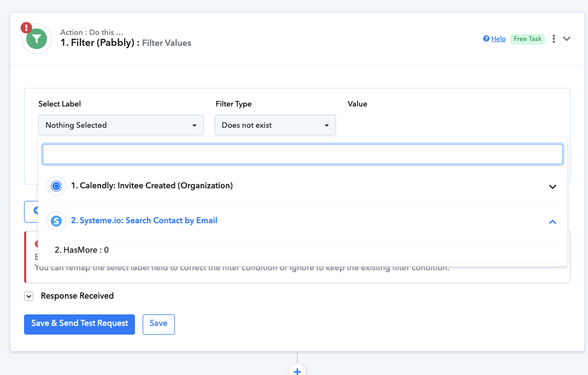The height and width of the screenshot is (375, 588).
Task: Open the Help link
Action: [x=498, y=39]
